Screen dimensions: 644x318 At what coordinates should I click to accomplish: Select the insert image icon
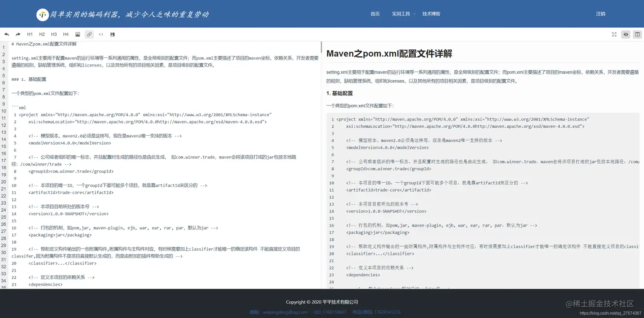click(78, 34)
